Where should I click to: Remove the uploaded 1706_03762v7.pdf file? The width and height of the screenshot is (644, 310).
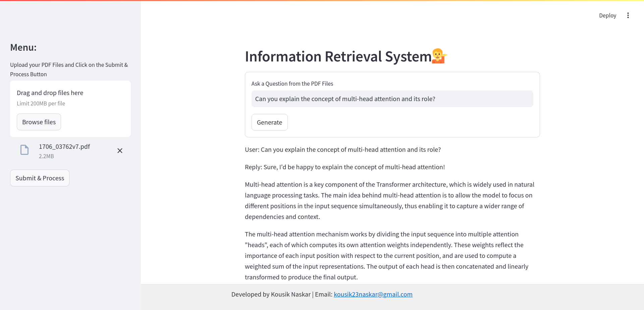pyautogui.click(x=120, y=151)
